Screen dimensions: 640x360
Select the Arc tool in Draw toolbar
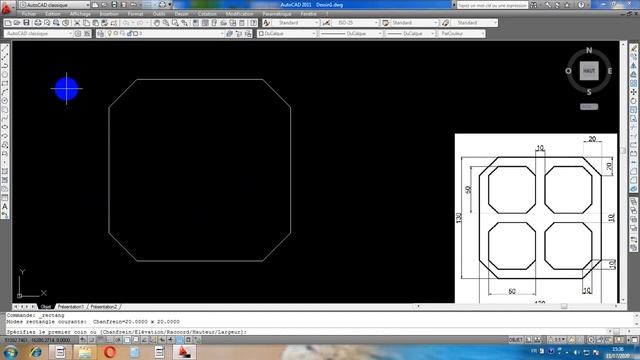click(x=5, y=92)
